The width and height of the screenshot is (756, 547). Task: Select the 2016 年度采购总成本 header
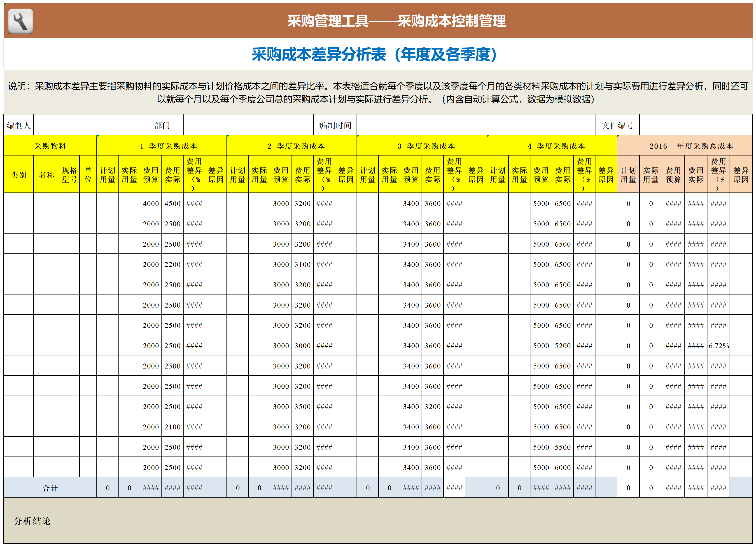[x=684, y=146]
